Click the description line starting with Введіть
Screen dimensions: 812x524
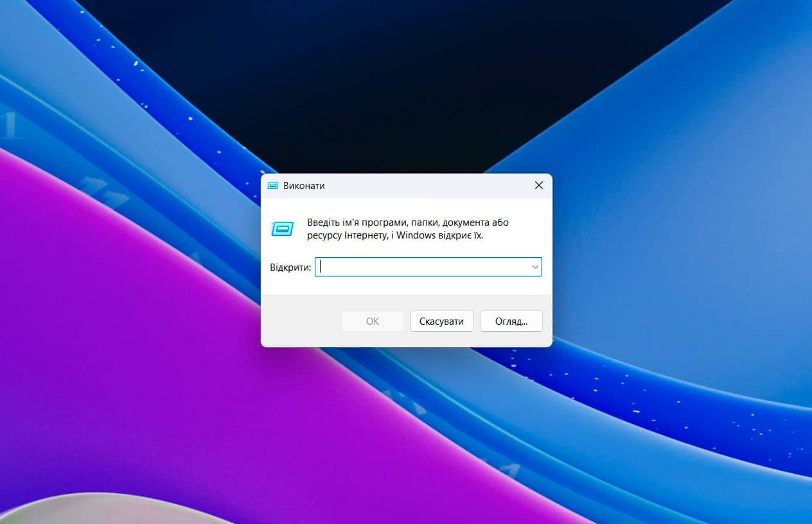(407, 222)
